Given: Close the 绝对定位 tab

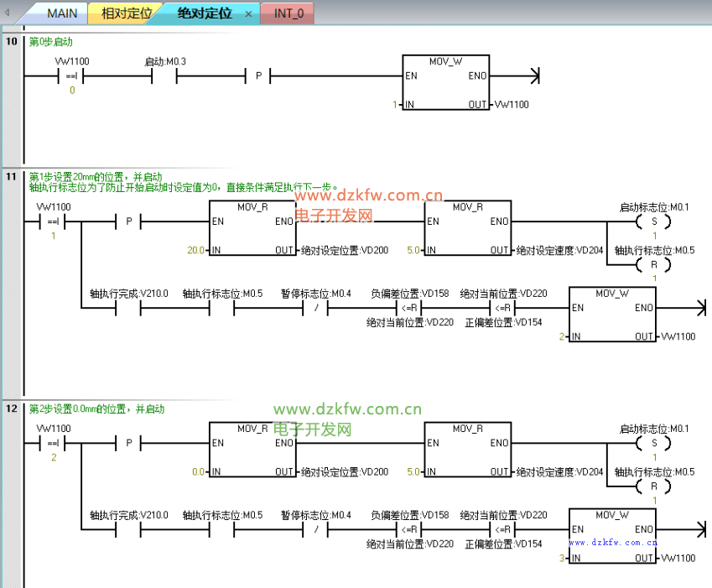Looking at the screenshot, I should (248, 14).
